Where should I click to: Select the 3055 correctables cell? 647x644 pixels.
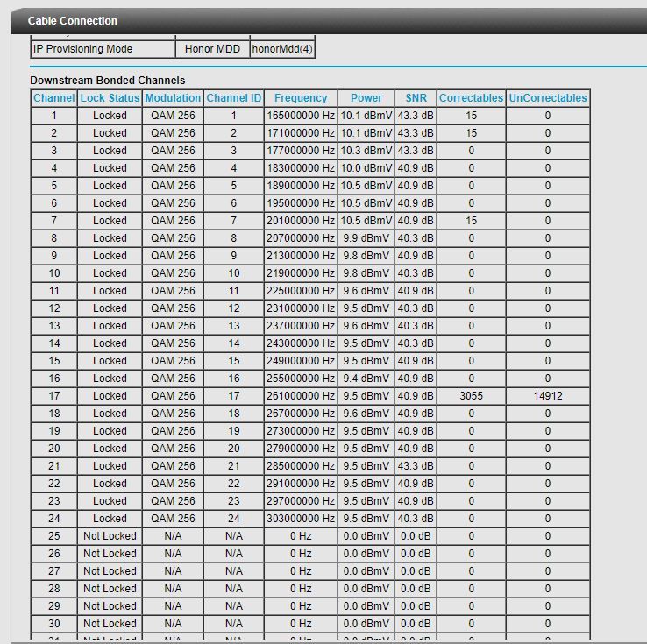pyautogui.click(x=471, y=396)
